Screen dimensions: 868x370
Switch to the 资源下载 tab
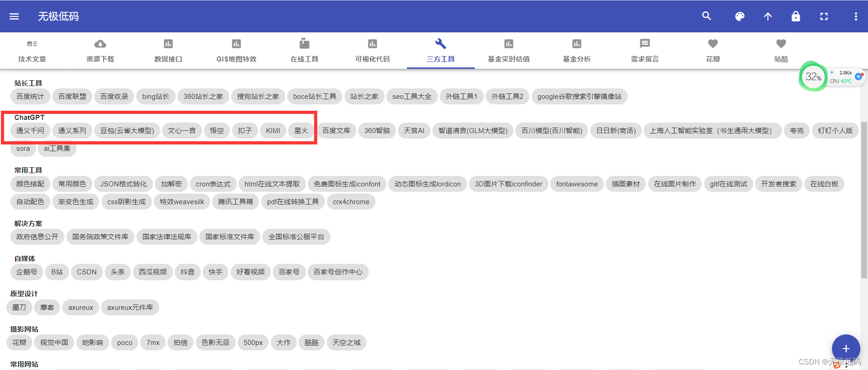coord(100,51)
